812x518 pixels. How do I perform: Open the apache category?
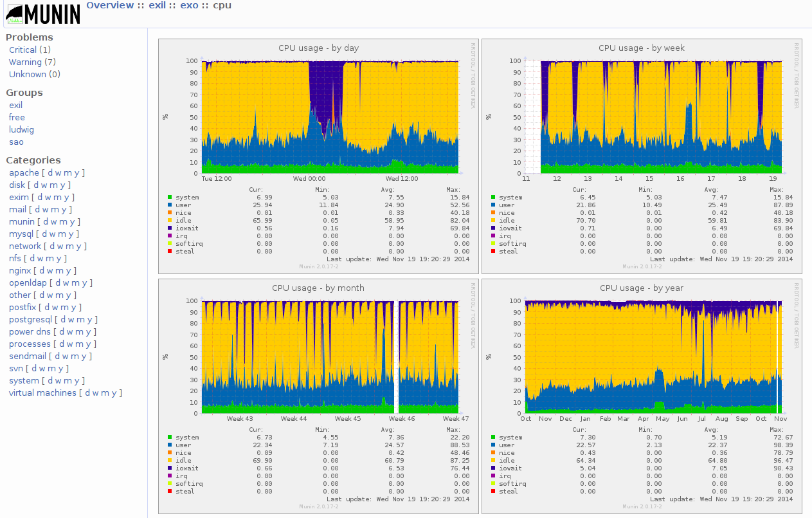pyautogui.click(x=24, y=172)
